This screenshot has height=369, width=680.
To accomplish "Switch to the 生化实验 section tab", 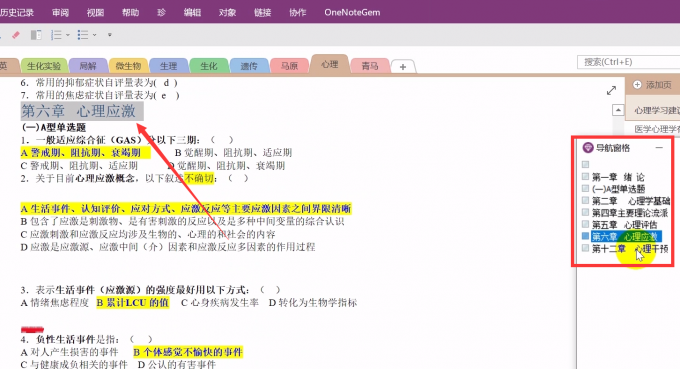I will coord(44,66).
